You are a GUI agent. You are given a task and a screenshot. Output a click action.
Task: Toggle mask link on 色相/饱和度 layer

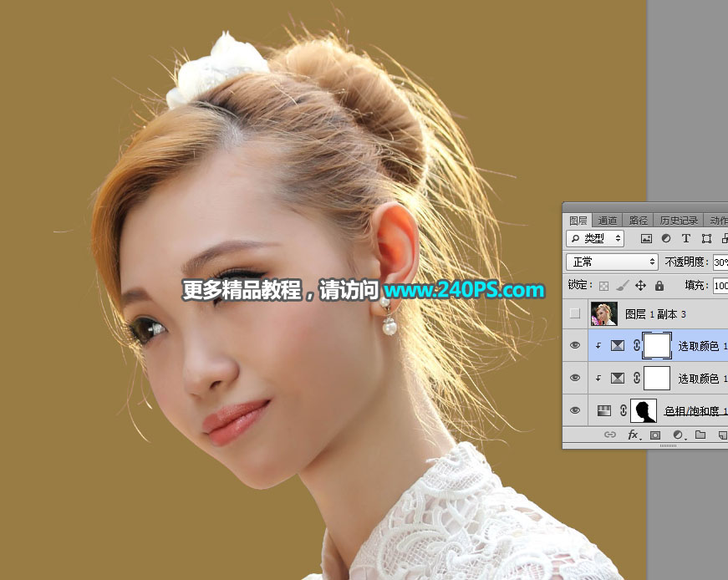pos(623,410)
